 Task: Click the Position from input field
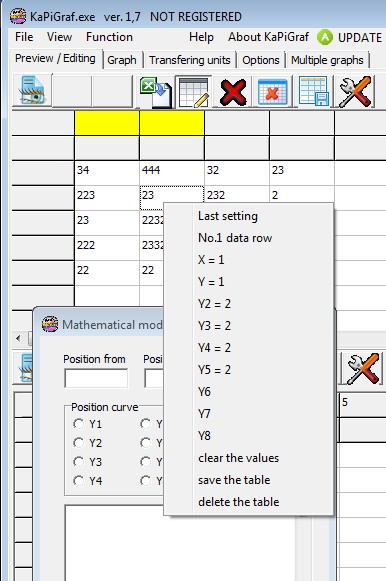(96, 378)
